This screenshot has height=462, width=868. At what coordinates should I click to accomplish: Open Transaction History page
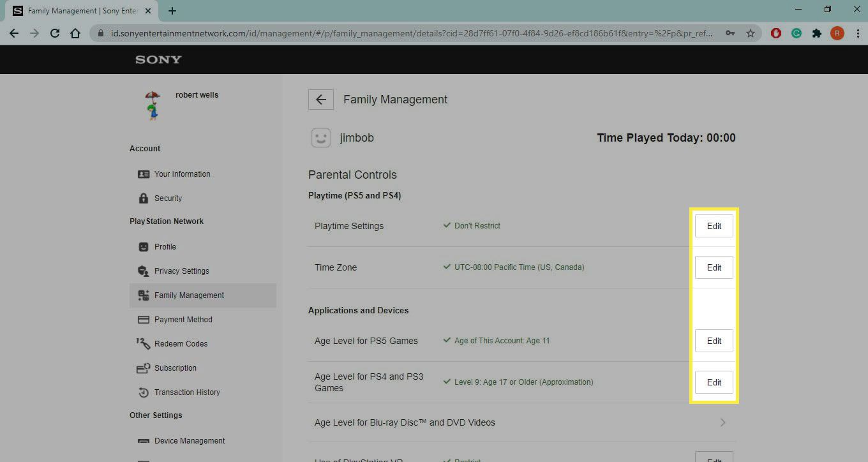[x=187, y=392]
